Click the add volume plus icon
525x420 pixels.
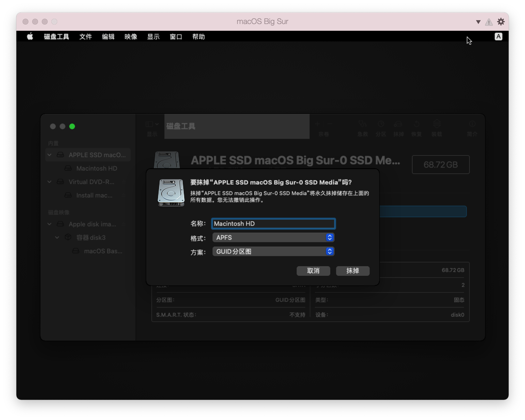317,124
